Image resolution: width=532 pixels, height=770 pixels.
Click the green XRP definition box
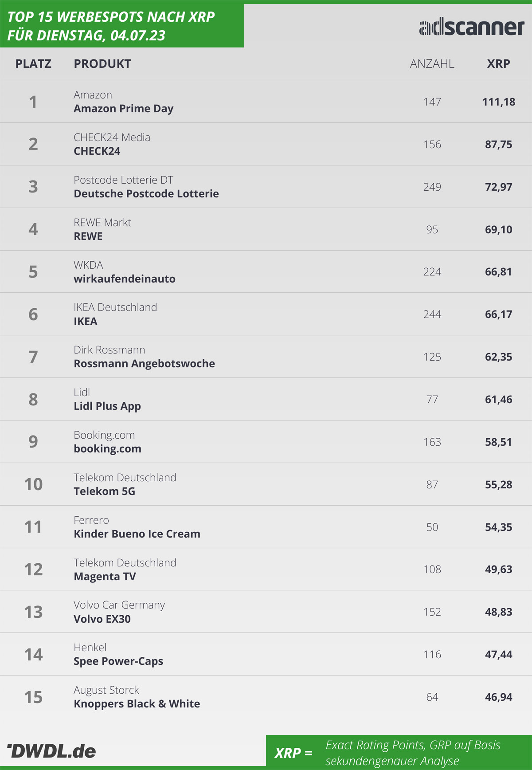(x=399, y=752)
